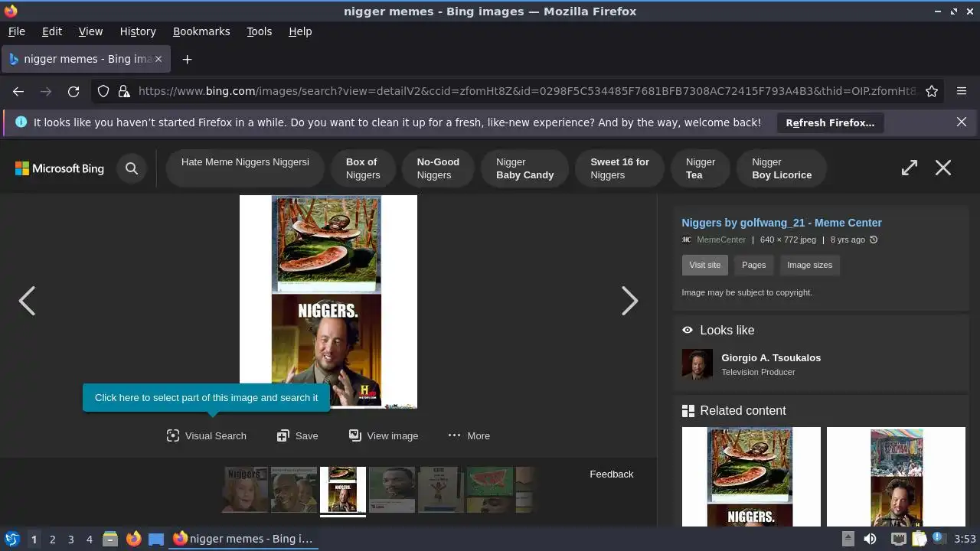Open the taskbar start menu icon
The height and width of the screenshot is (551, 980).
coord(11,539)
